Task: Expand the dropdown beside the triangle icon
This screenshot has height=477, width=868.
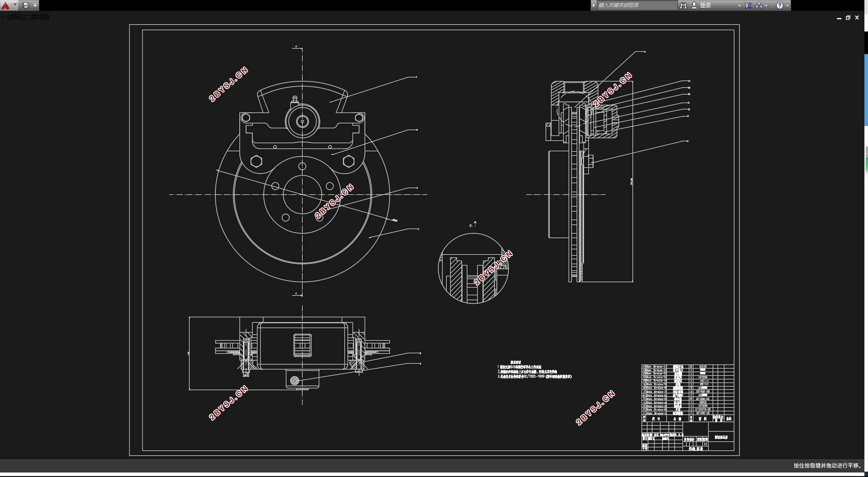Action: (766, 5)
